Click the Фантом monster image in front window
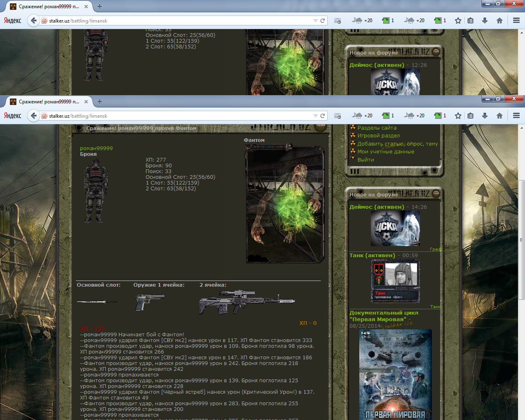The height and width of the screenshot is (420, 525). click(285, 204)
